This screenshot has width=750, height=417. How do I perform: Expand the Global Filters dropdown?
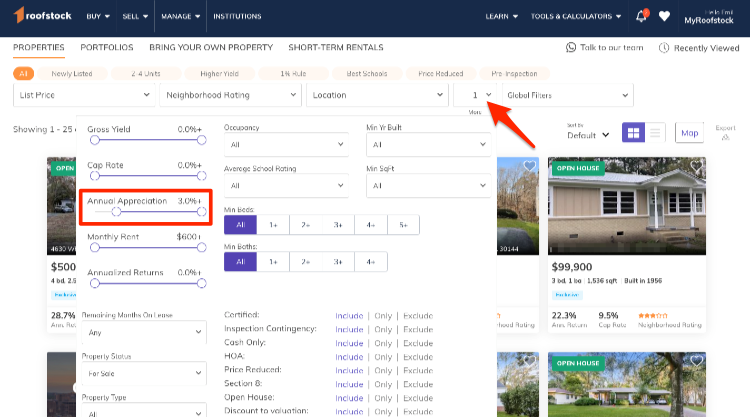568,95
